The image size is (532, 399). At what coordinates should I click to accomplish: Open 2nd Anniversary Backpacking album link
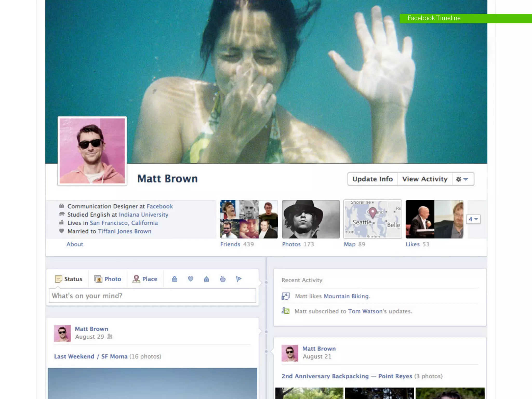point(347,376)
